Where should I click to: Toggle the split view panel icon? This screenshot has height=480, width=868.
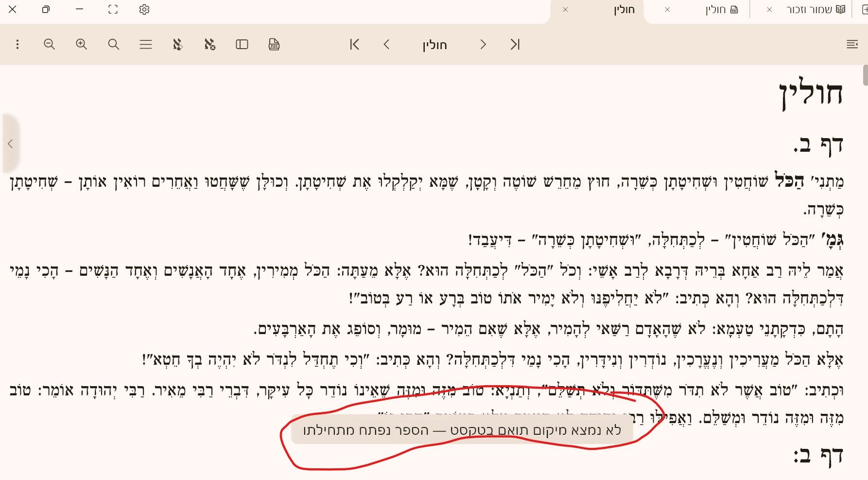pos(242,45)
